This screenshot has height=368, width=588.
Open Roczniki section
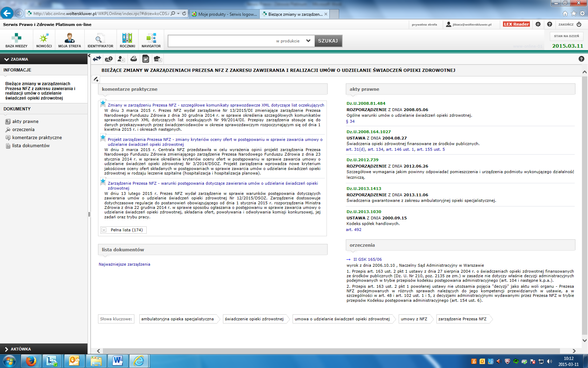point(127,40)
